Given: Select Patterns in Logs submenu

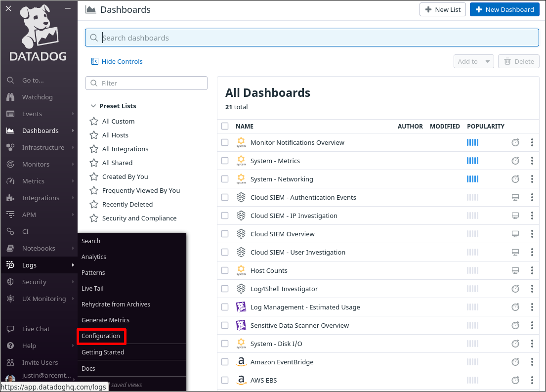Looking at the screenshot, I should click(93, 272).
